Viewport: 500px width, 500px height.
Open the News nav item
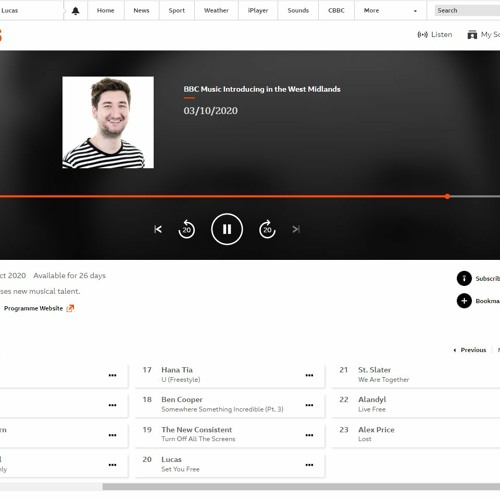click(141, 11)
